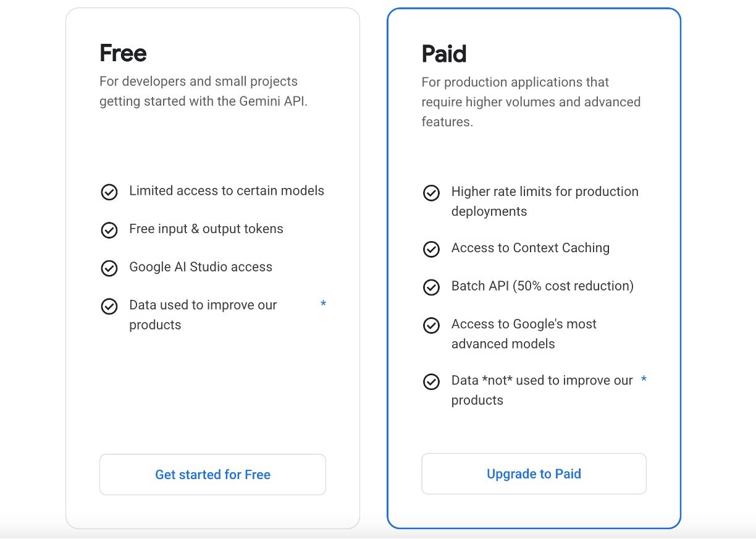This screenshot has width=756, height=539.
Task: Select the Paid plan heading
Action: pyautogui.click(x=443, y=54)
